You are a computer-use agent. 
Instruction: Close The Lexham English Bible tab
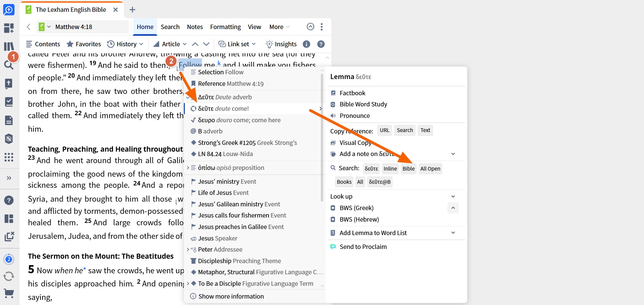(115, 10)
